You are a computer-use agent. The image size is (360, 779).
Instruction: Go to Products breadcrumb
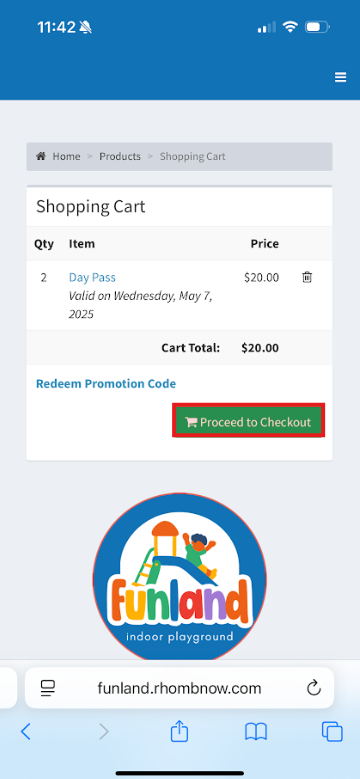(120, 156)
